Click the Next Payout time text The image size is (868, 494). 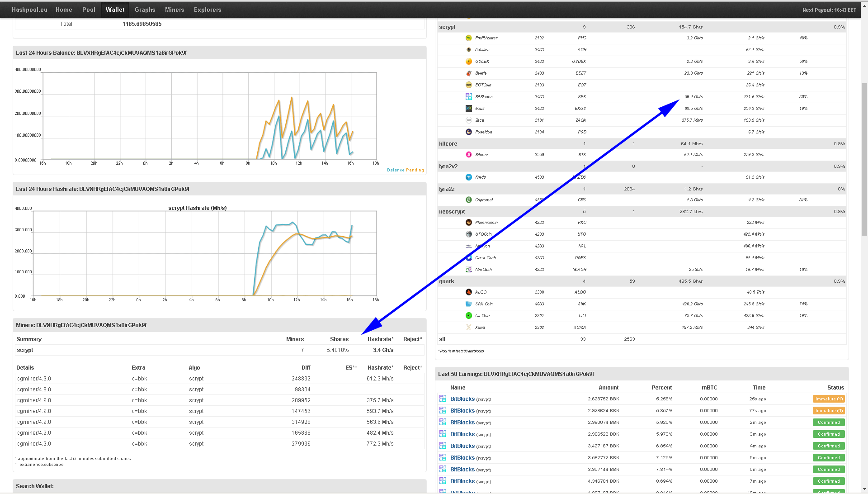tap(829, 10)
